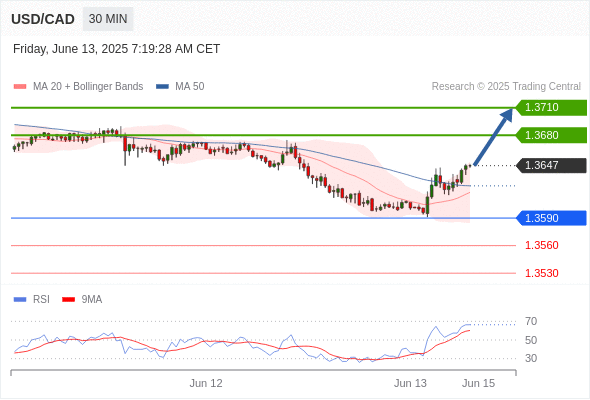Screen dimensions: 590x400
Task: Click the MA 20 + Bollinger Bands legend swatch
Action: click(x=20, y=87)
